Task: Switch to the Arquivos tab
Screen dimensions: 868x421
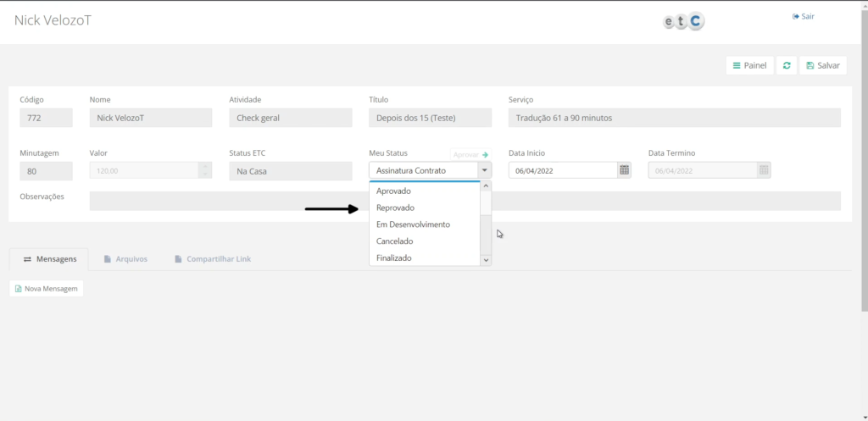Action: point(125,259)
